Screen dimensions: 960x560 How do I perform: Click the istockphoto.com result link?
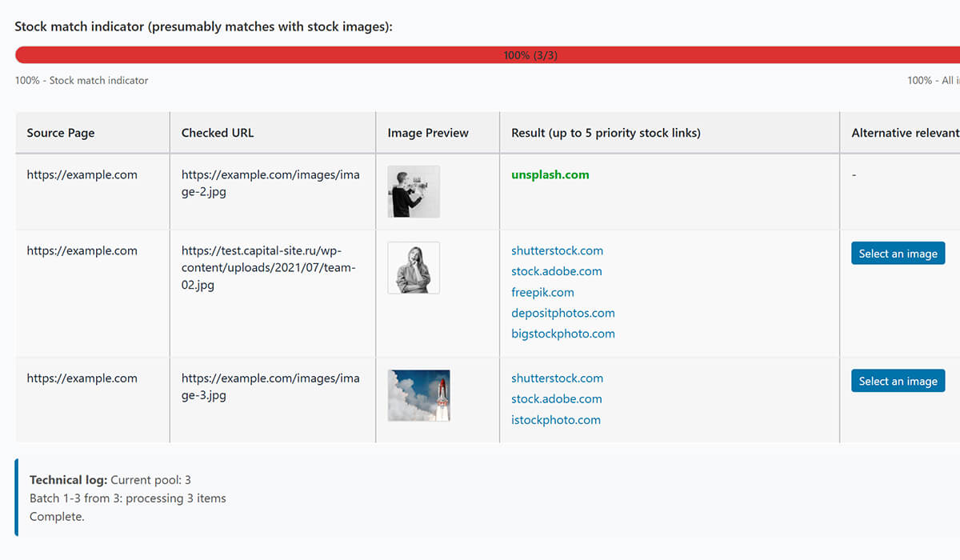(x=555, y=420)
